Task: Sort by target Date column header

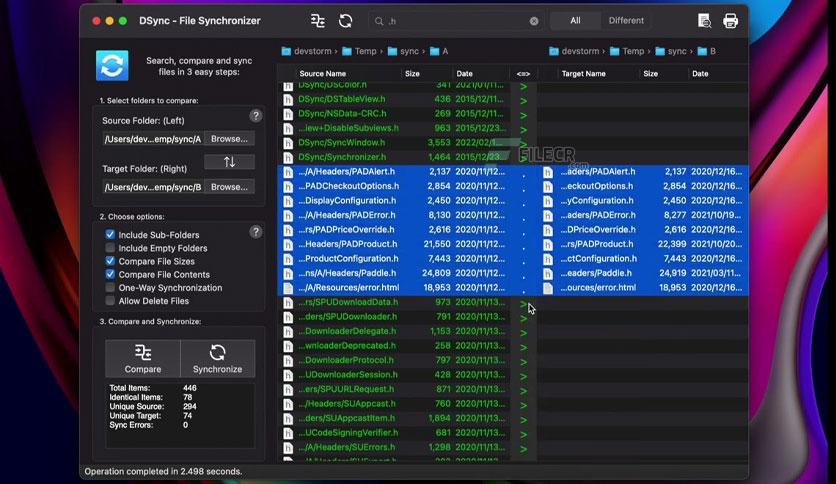Action: [x=700, y=74]
